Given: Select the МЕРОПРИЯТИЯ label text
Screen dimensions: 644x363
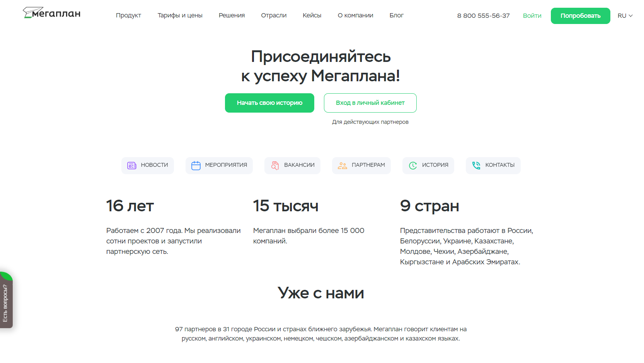Looking at the screenshot, I should (226, 165).
